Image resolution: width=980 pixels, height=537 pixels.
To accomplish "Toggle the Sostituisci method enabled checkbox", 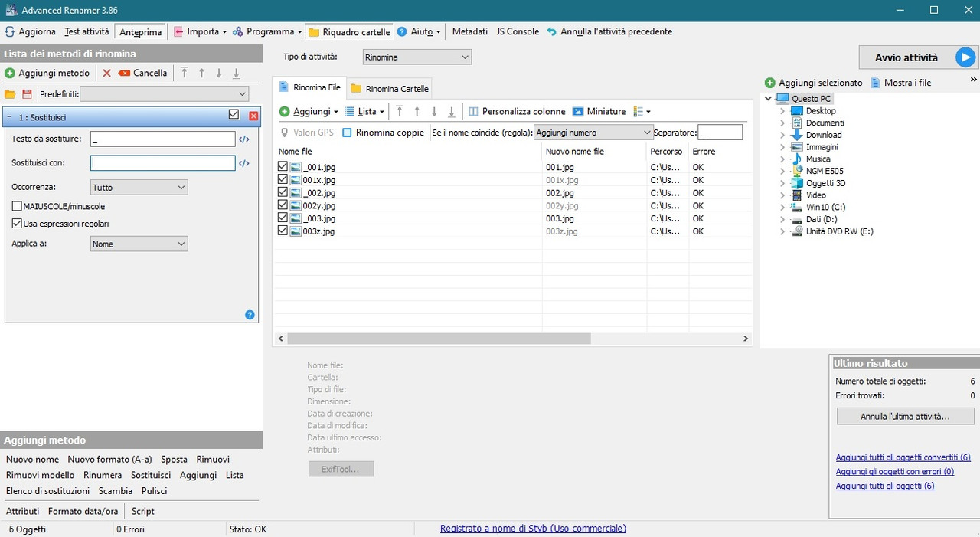I will 234,115.
